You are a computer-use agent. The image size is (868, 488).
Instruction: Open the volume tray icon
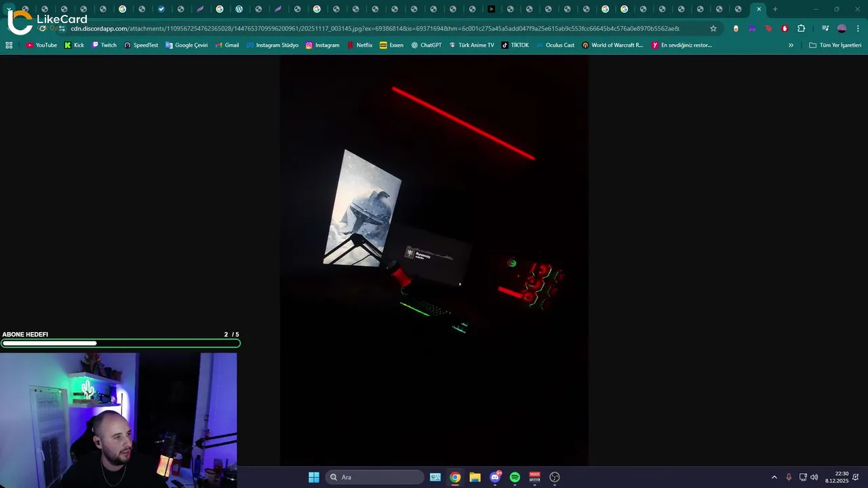[814, 477]
